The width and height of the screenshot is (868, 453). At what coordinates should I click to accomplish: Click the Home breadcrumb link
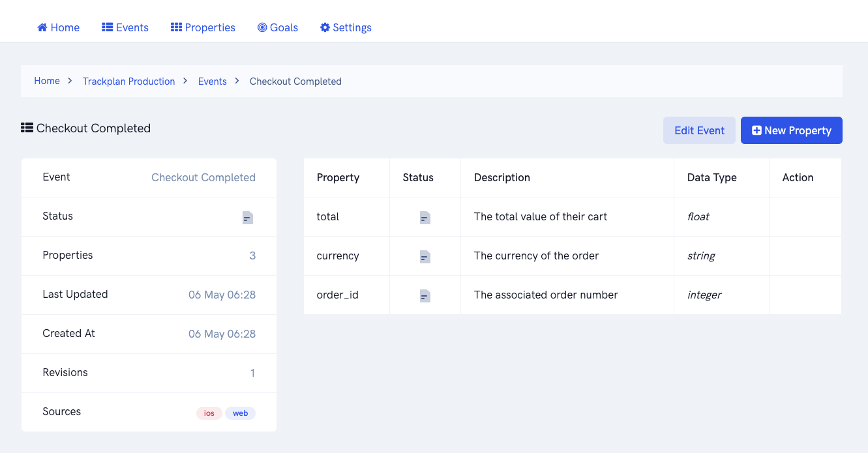[x=47, y=81]
